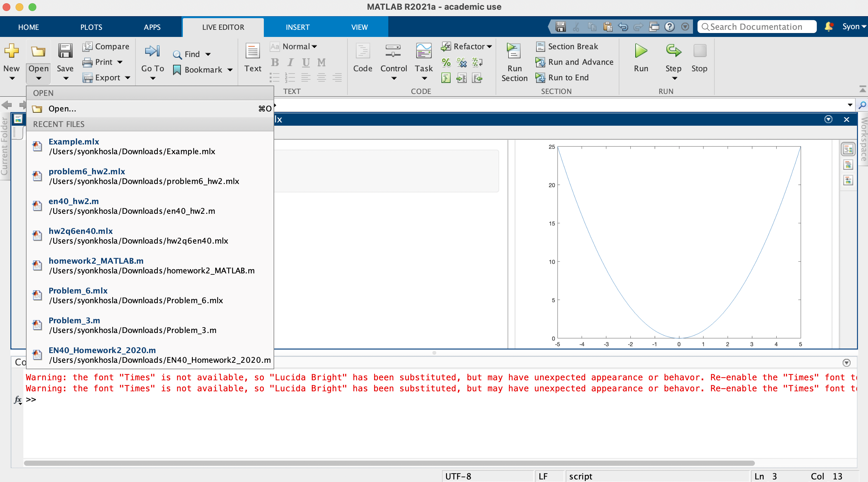Click the Save floppy disk icon
This screenshot has height=482, width=868.
65,51
